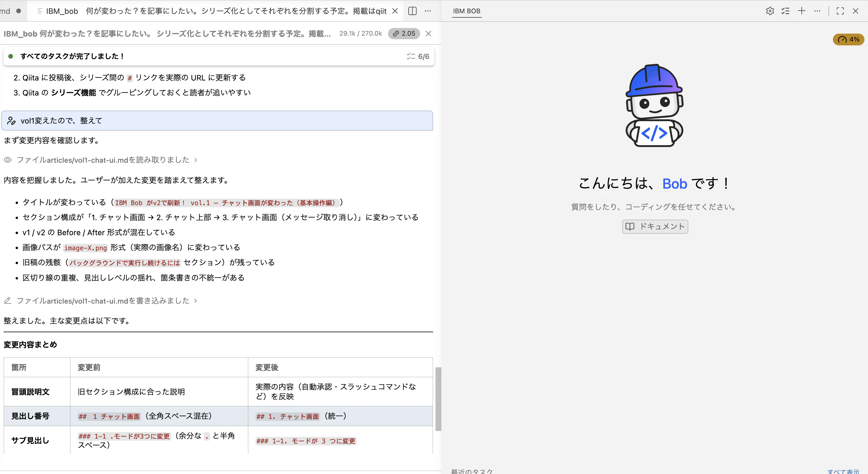Image resolution: width=868 pixels, height=474 pixels.
Task: Click the split editor layout icon
Action: click(412, 11)
